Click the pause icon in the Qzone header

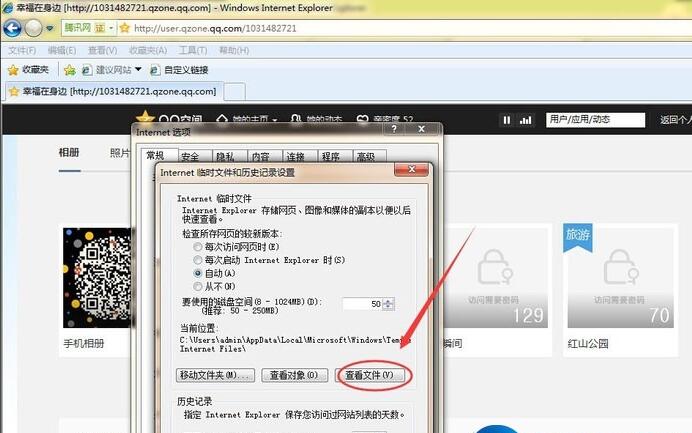pos(507,120)
